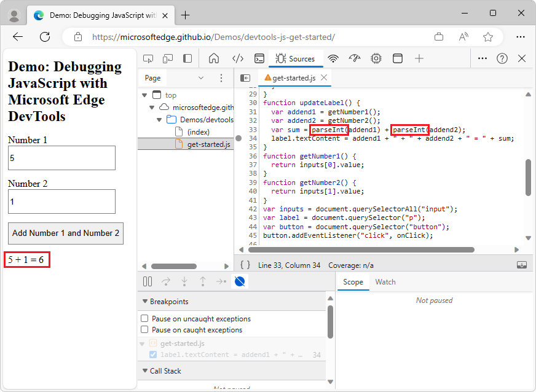Screen dimensions: 536x392
Task: Pretty print code with curly braces icon
Action: 245,265
